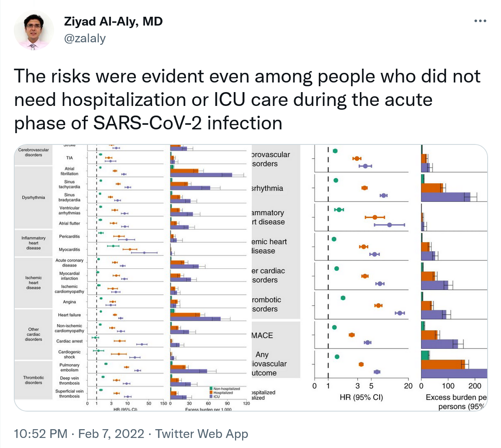Open the tweet's more options menu
Screen dimensions: 501x448
click(480, 21)
